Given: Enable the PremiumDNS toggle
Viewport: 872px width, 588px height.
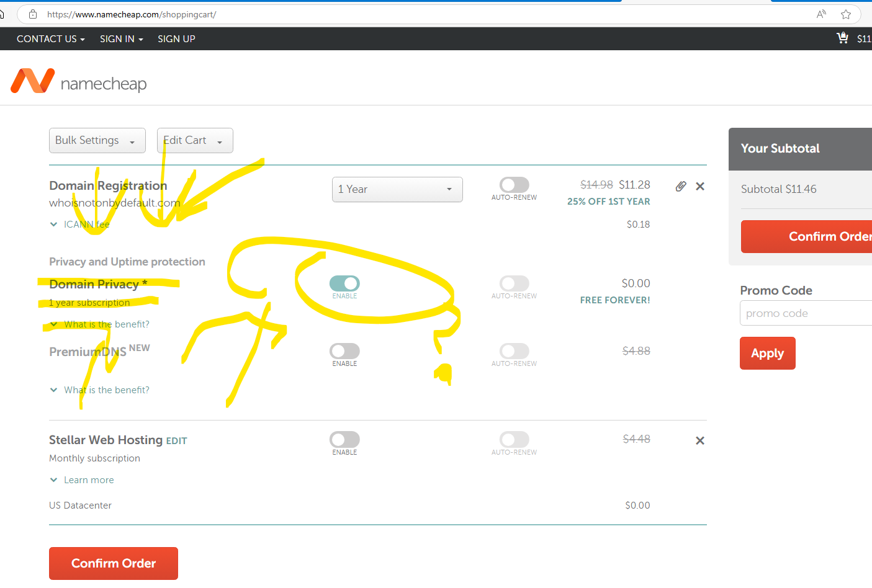Looking at the screenshot, I should (344, 351).
